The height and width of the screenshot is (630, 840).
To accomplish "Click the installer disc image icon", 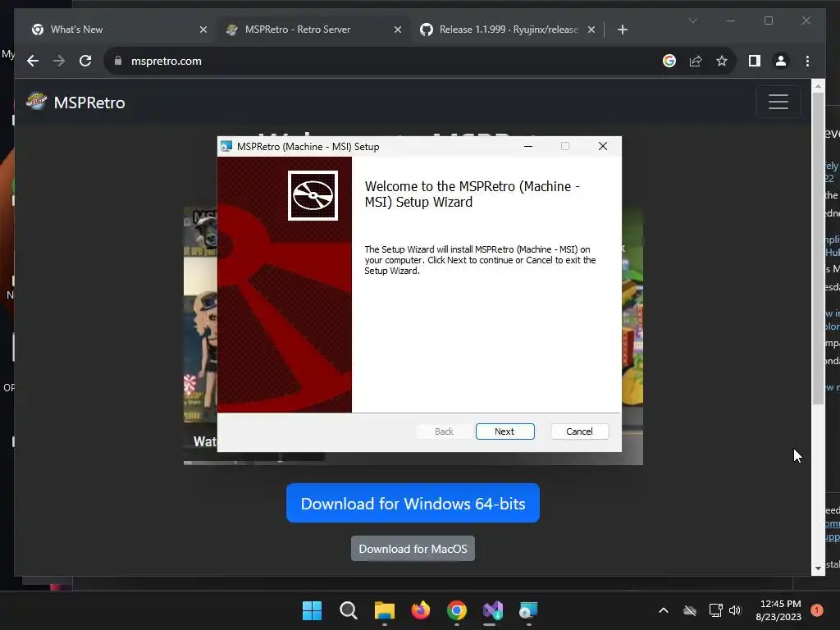I will pos(313,195).
